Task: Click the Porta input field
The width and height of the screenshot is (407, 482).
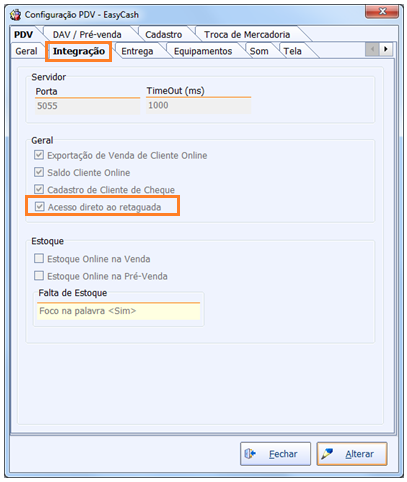Action: [88, 106]
